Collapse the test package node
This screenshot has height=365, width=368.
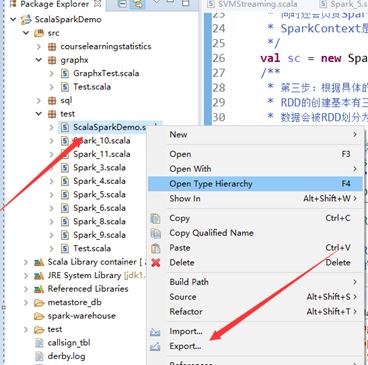(x=39, y=114)
